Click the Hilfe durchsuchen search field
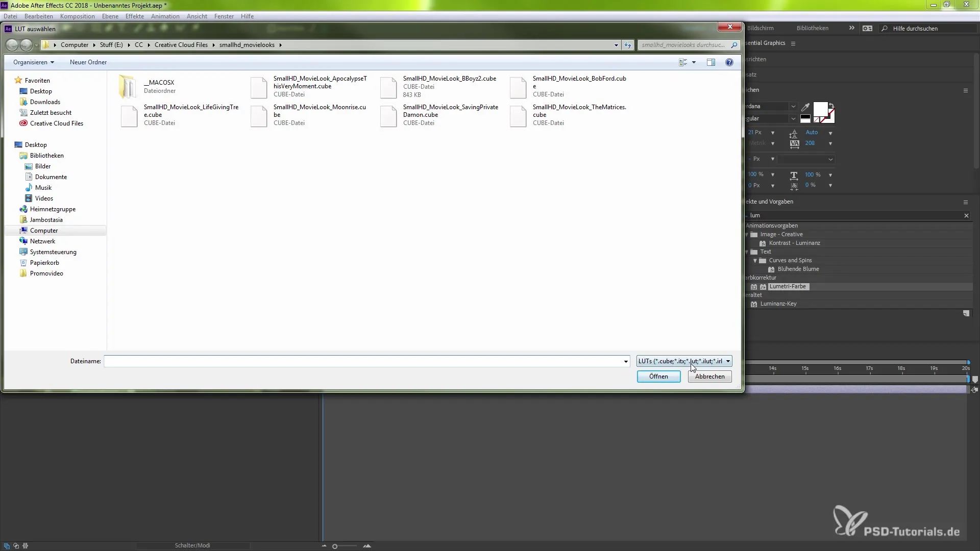980x551 pixels. (x=929, y=29)
